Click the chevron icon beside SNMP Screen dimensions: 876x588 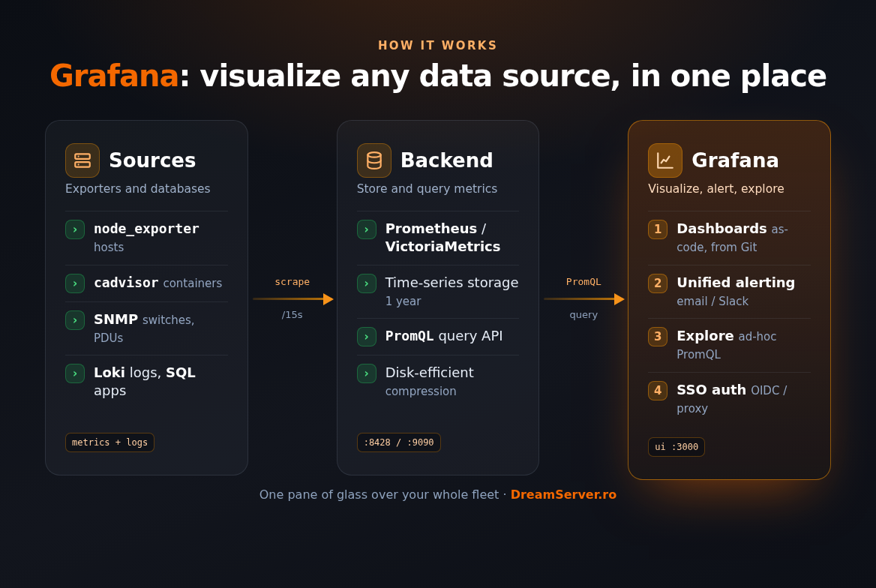click(75, 319)
